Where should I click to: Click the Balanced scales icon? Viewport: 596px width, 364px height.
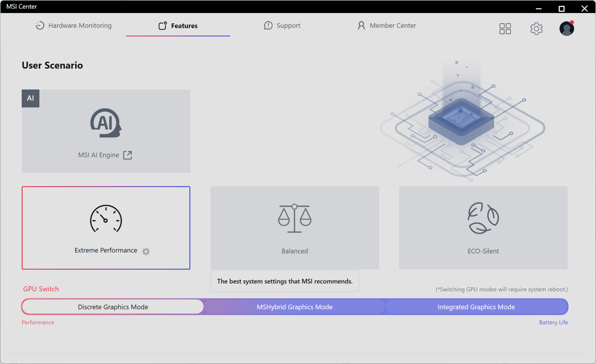click(295, 218)
